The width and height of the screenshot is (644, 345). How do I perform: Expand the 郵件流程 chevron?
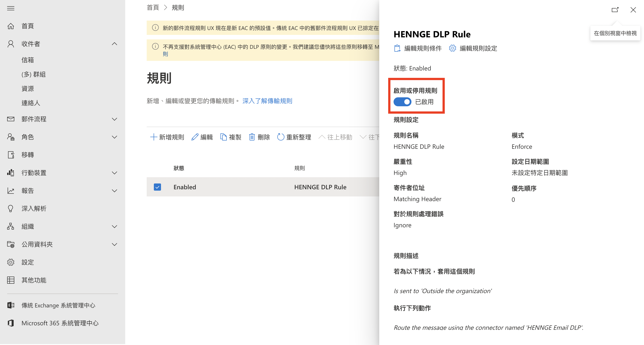point(114,119)
